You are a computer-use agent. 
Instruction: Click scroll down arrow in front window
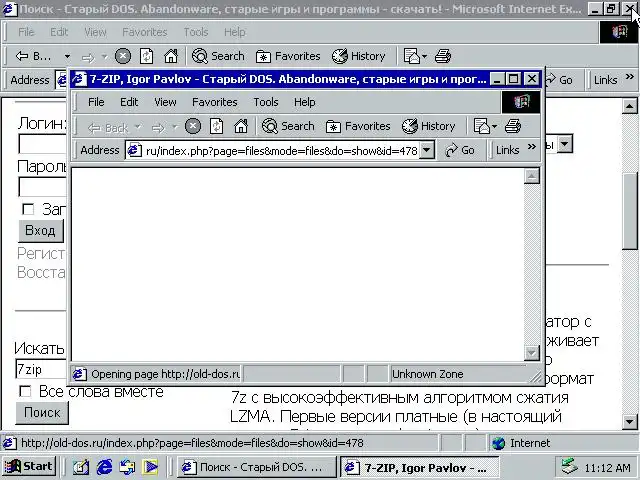[531, 353]
